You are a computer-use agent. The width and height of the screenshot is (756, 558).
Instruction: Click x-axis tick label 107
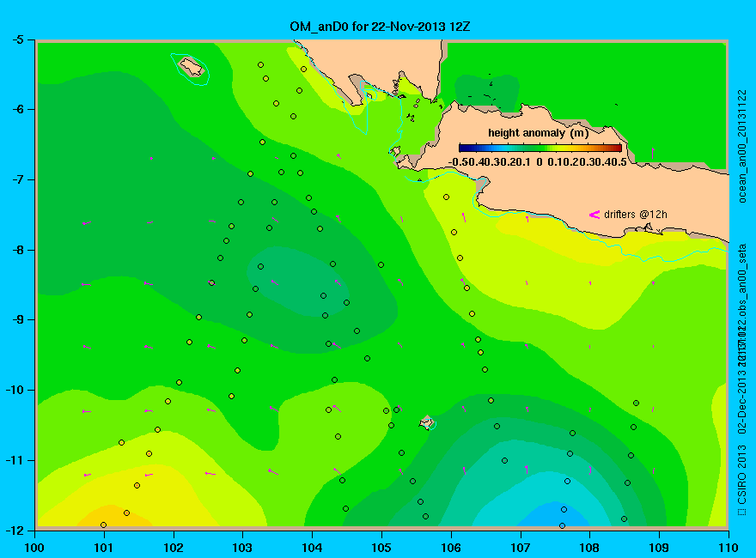521,548
